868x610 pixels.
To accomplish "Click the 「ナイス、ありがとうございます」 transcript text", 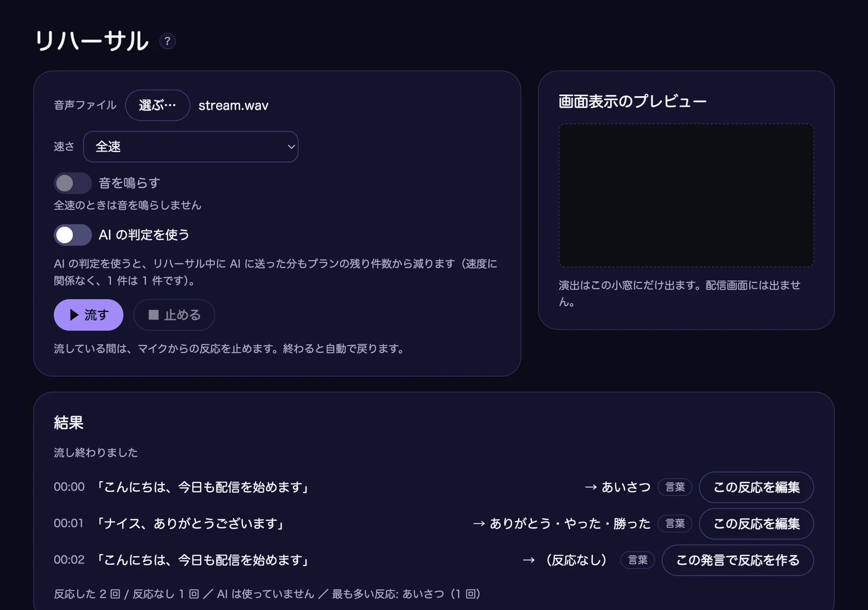I will [x=190, y=524].
